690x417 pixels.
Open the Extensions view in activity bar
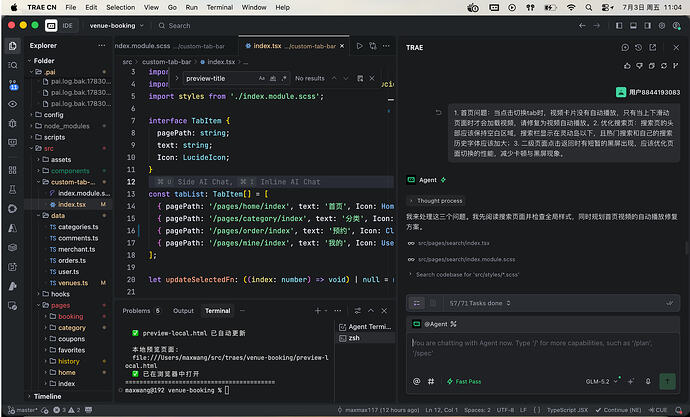tap(13, 170)
